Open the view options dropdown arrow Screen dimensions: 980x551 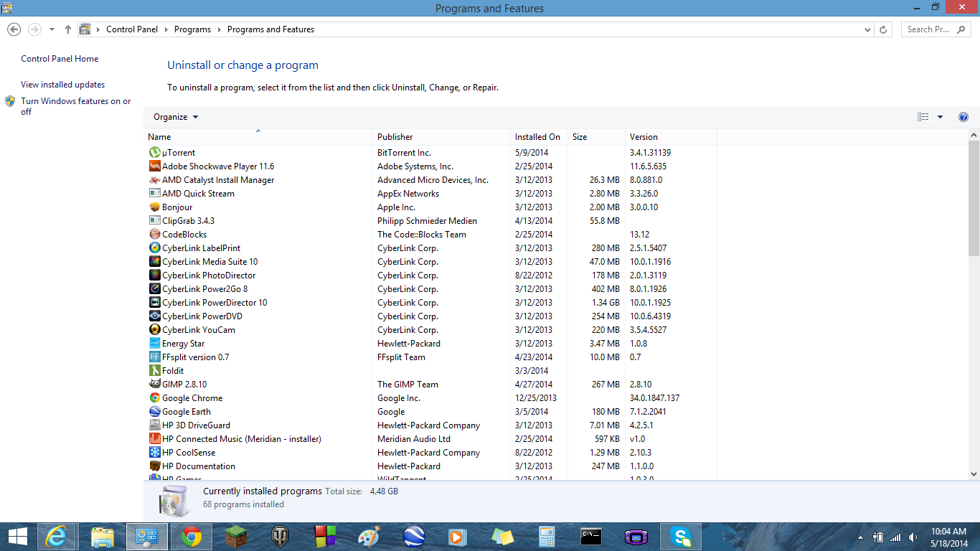pyautogui.click(x=940, y=117)
